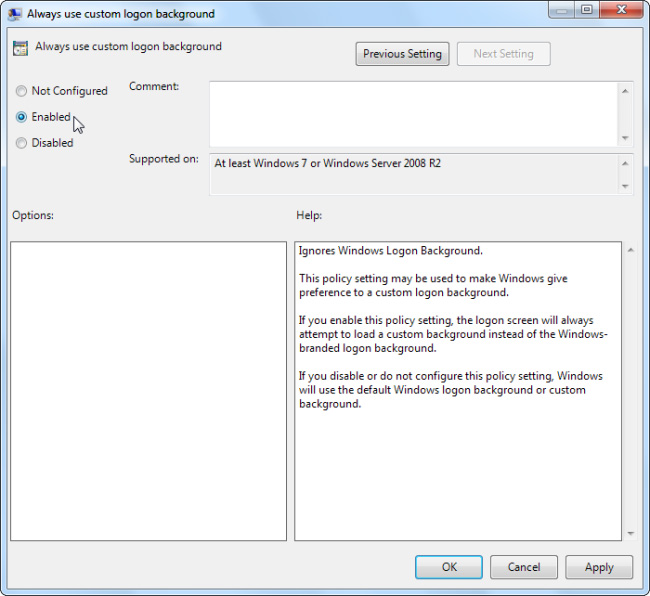Confirm with the OK button
This screenshot has width=650, height=596.
click(449, 567)
